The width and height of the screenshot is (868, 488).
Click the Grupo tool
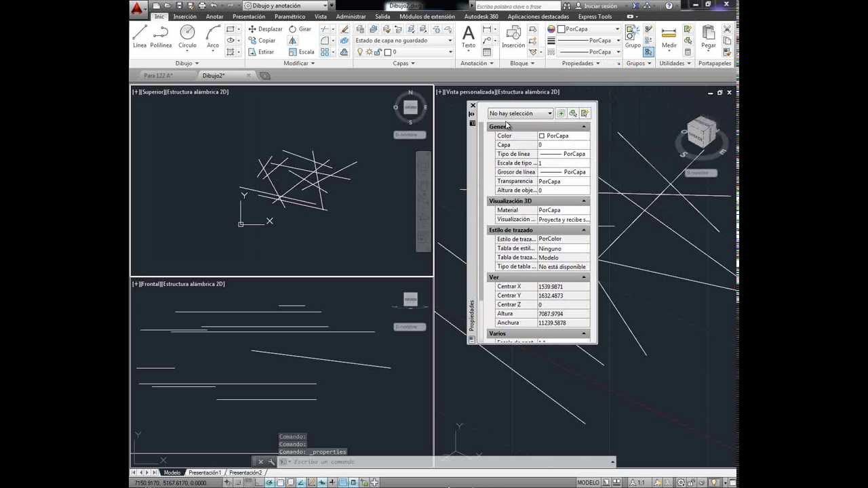[633, 37]
